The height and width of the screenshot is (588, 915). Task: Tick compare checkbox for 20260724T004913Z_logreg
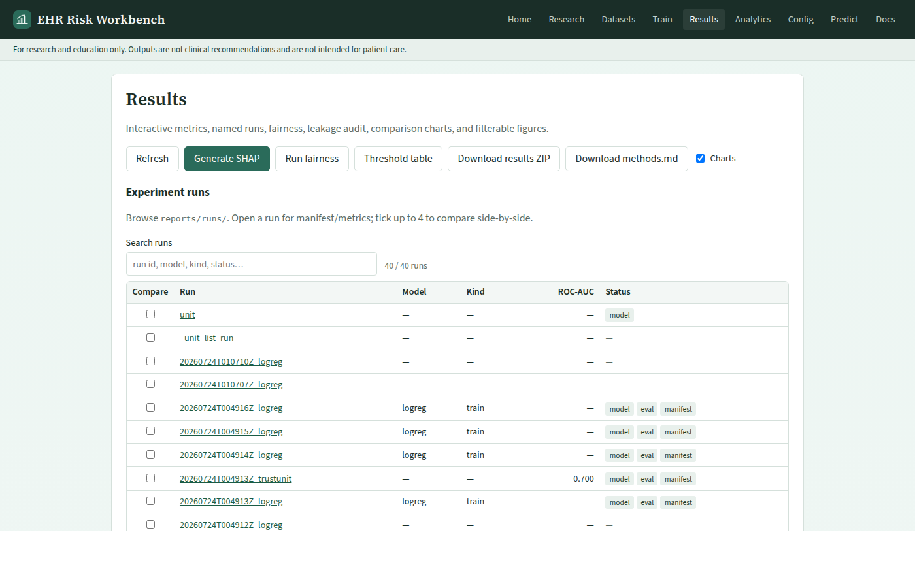tap(150, 501)
